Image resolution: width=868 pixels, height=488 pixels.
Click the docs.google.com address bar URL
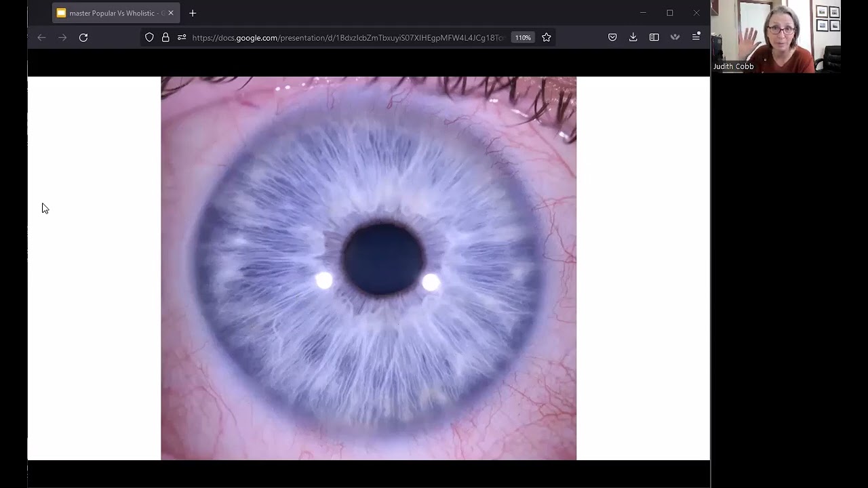pyautogui.click(x=349, y=38)
